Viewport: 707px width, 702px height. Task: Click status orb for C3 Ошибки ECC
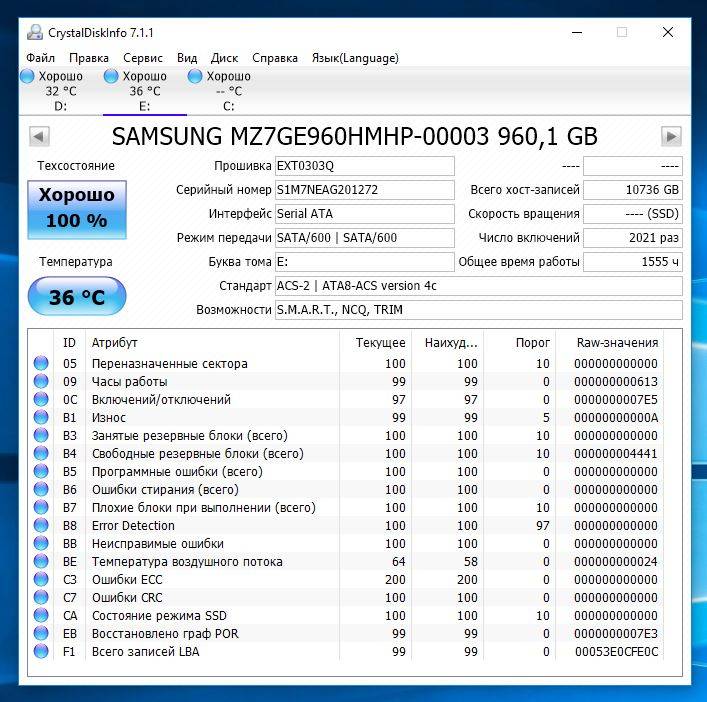click(x=41, y=579)
